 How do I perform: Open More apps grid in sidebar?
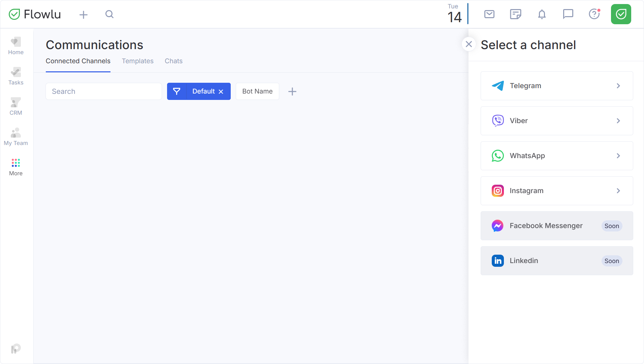(16, 167)
